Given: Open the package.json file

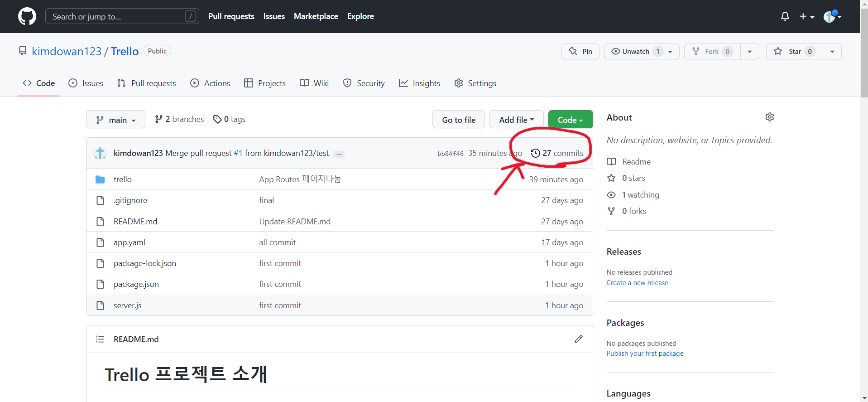Looking at the screenshot, I should [136, 284].
